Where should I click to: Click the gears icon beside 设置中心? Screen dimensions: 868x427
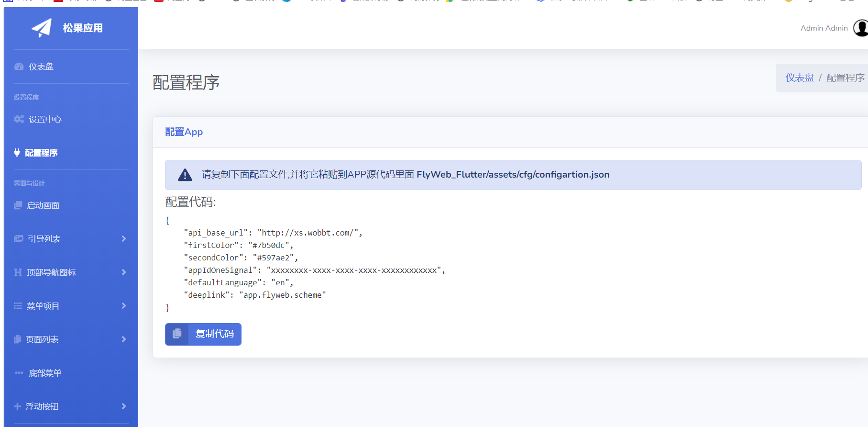click(19, 119)
